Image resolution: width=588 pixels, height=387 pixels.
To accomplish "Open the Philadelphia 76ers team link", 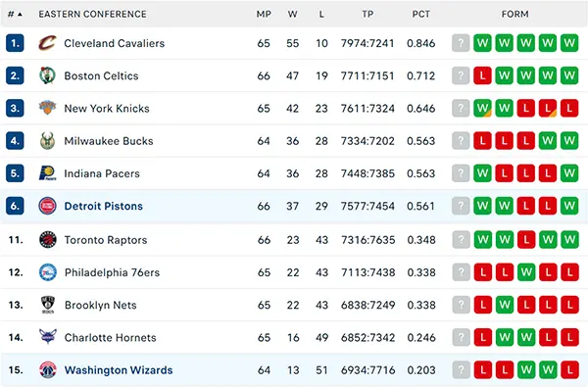I will 112,272.
